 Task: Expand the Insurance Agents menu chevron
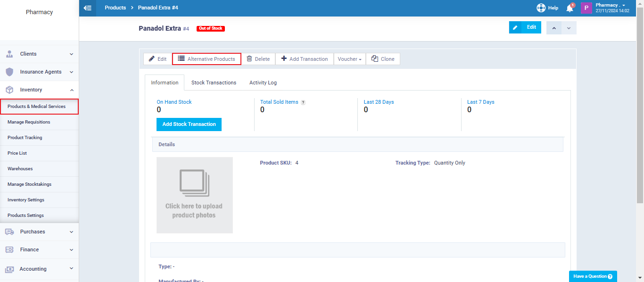[x=71, y=72]
